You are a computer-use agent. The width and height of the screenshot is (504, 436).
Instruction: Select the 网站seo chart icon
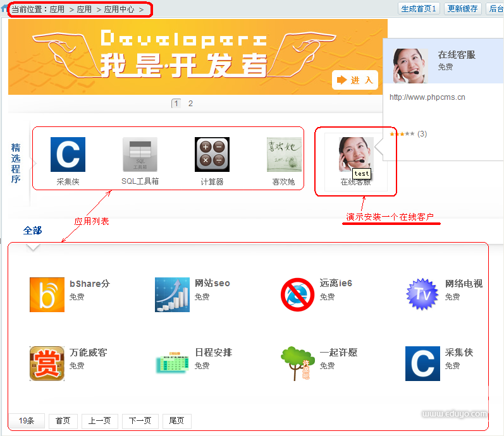pyautogui.click(x=172, y=294)
